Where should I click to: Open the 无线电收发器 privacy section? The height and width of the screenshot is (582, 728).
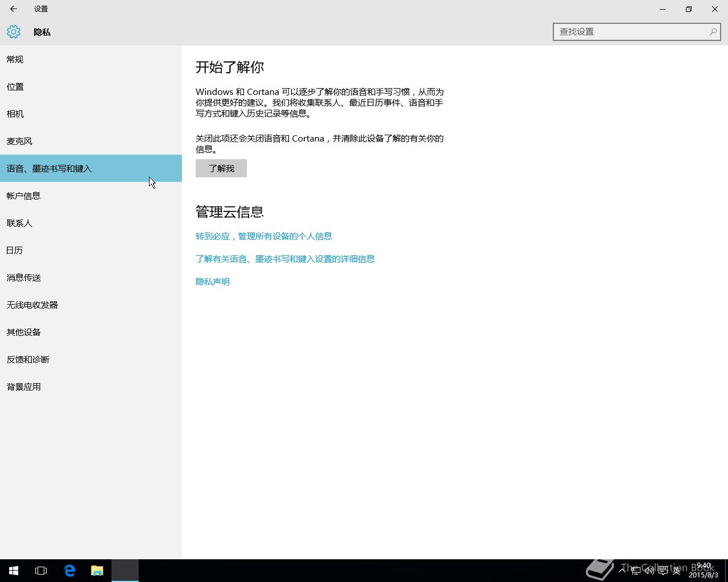91,305
